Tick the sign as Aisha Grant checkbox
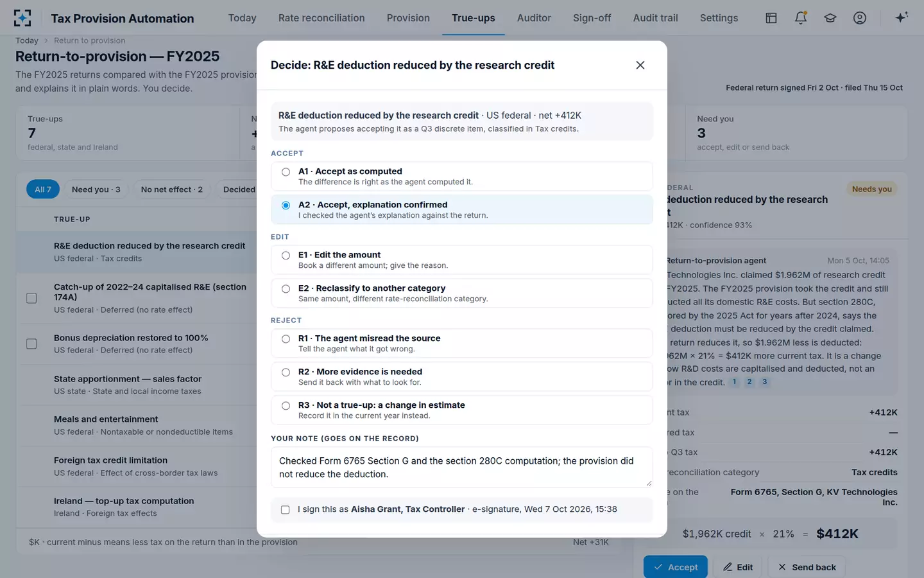This screenshot has width=924, height=578. tap(286, 509)
